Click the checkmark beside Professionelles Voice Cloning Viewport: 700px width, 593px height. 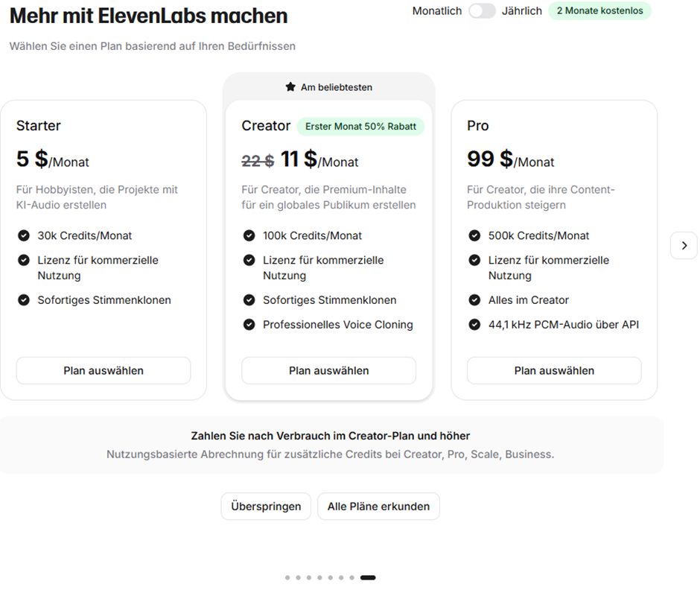pos(249,325)
